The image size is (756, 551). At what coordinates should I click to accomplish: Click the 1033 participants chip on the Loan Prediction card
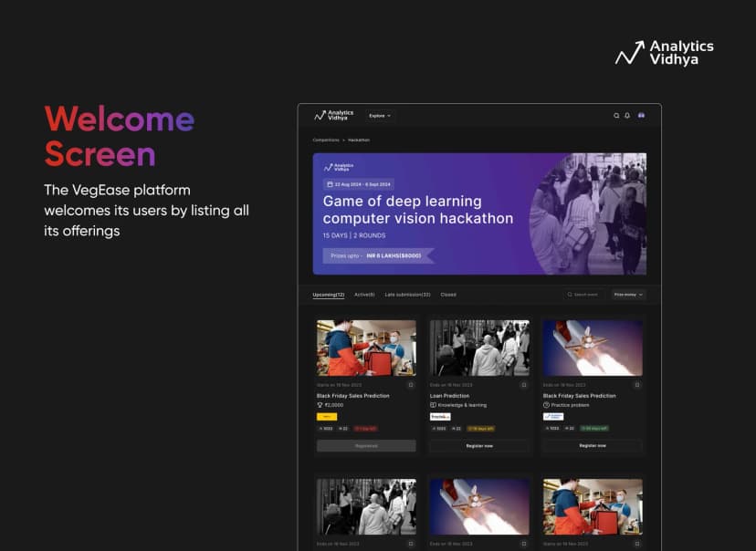pos(439,429)
